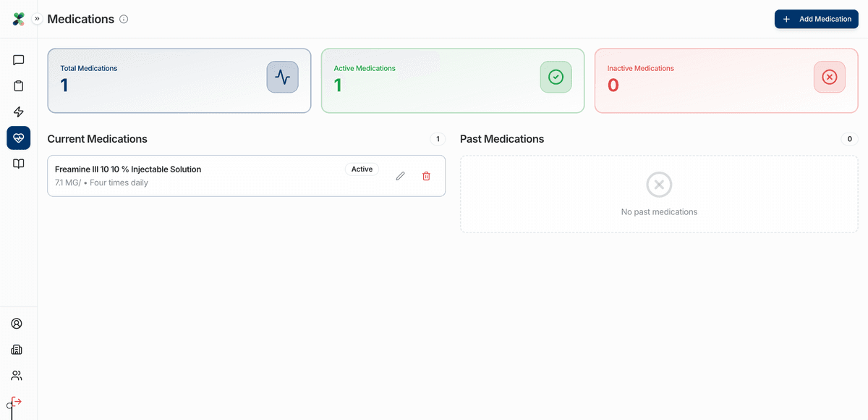This screenshot has height=420, width=868.
Task: Open the chat messages panel icon
Action: (18, 59)
